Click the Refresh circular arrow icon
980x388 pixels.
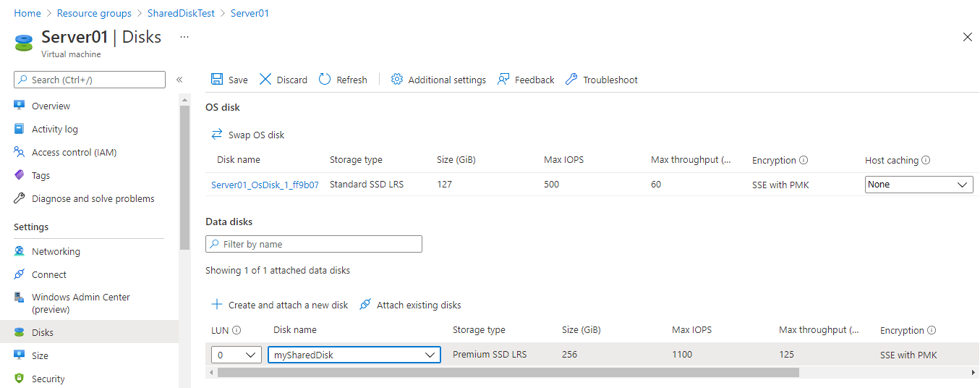click(x=325, y=80)
